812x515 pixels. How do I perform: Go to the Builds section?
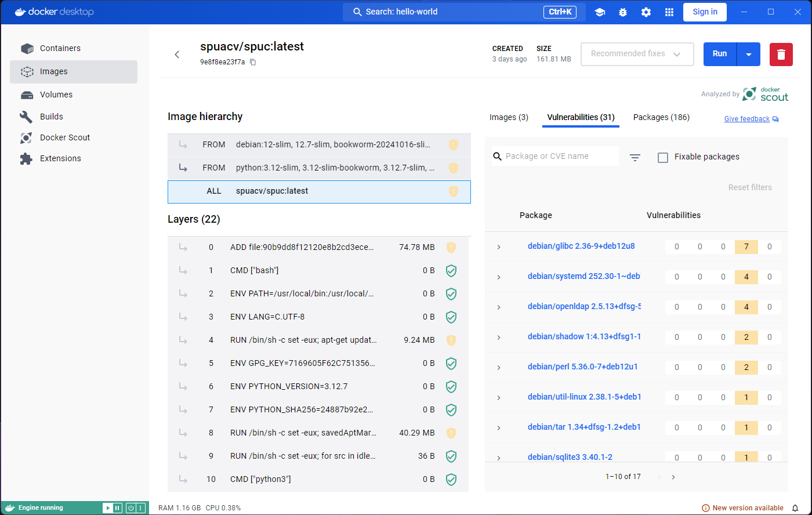tap(74, 117)
